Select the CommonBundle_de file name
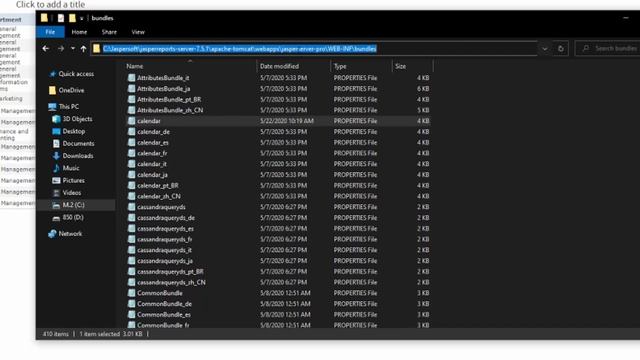 click(164, 304)
